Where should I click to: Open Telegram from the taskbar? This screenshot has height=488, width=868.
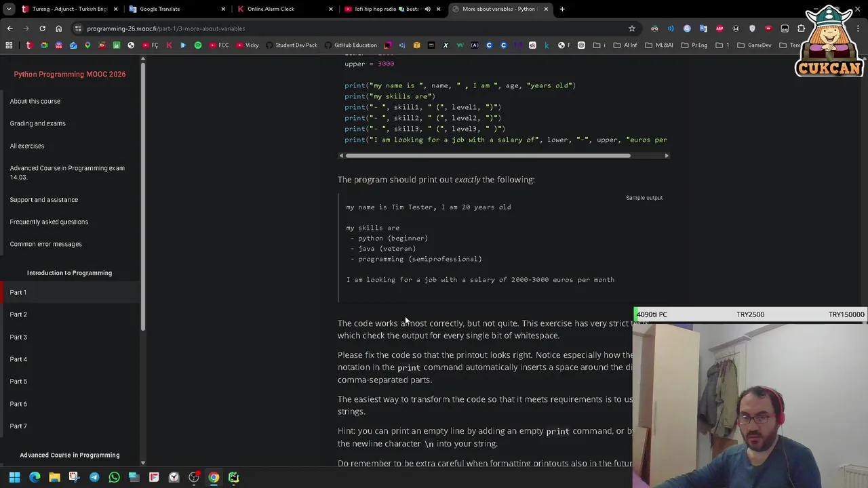94,477
